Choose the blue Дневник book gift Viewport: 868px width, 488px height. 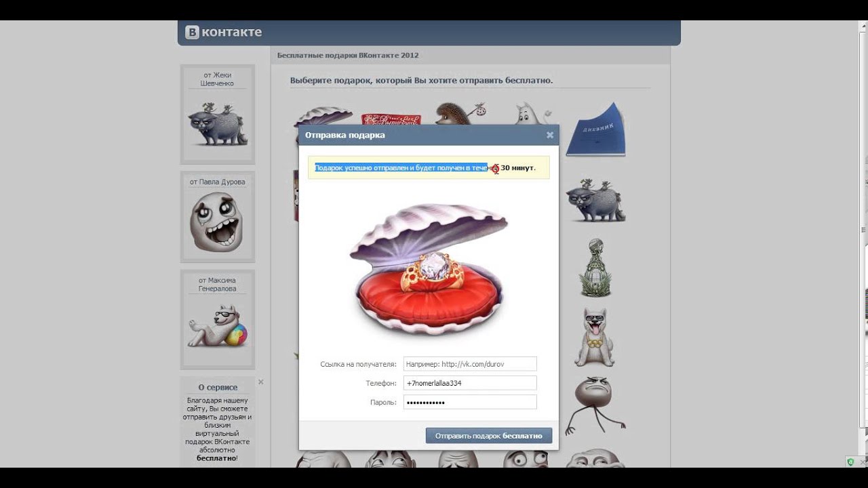click(595, 129)
